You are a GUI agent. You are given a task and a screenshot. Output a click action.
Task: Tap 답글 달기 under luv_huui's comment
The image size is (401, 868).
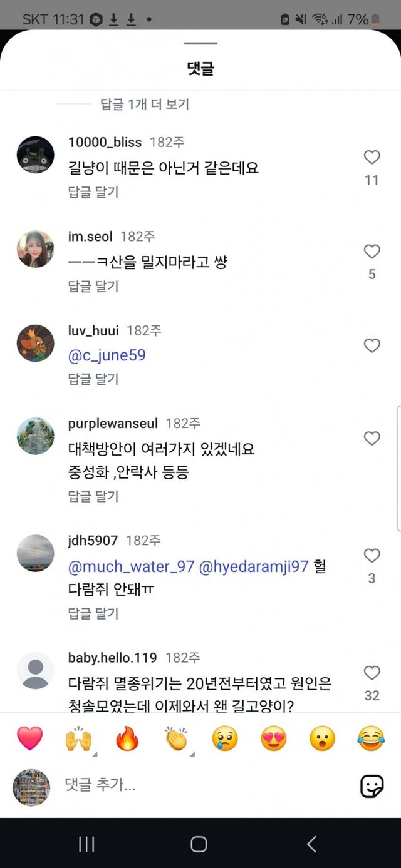pyautogui.click(x=93, y=379)
